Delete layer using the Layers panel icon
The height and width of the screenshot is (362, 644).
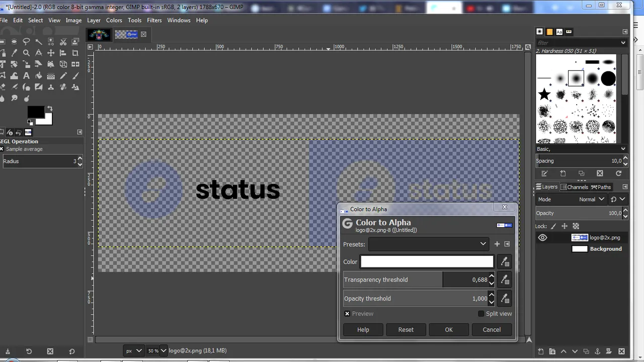coord(621,351)
